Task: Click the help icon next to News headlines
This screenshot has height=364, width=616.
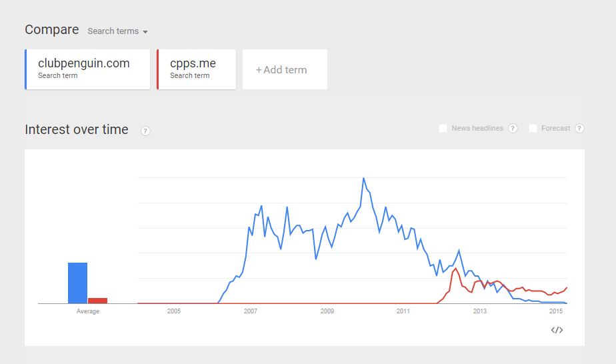Action: [513, 129]
